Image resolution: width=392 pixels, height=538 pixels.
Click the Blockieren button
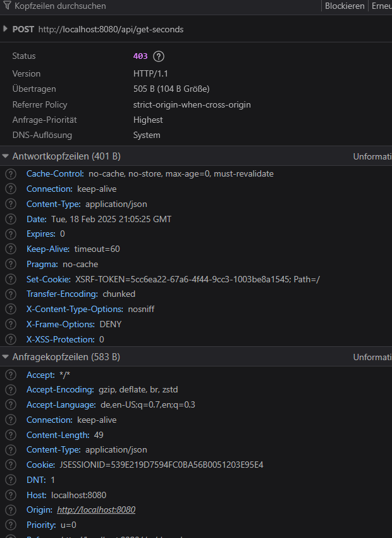pyautogui.click(x=345, y=6)
